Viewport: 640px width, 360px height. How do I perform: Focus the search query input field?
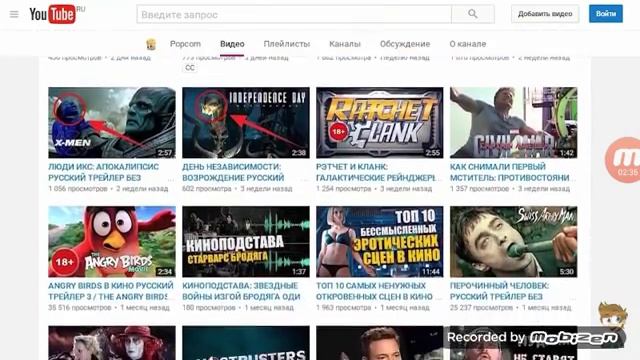(294, 14)
